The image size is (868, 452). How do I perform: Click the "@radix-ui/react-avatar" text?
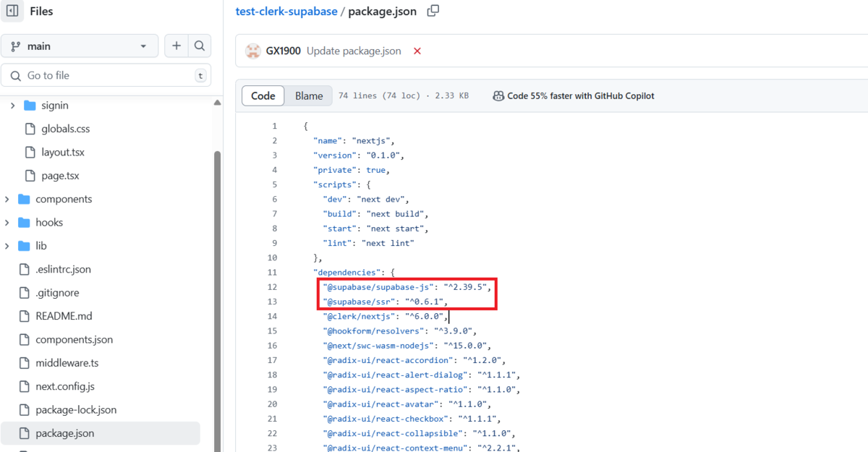click(x=380, y=404)
